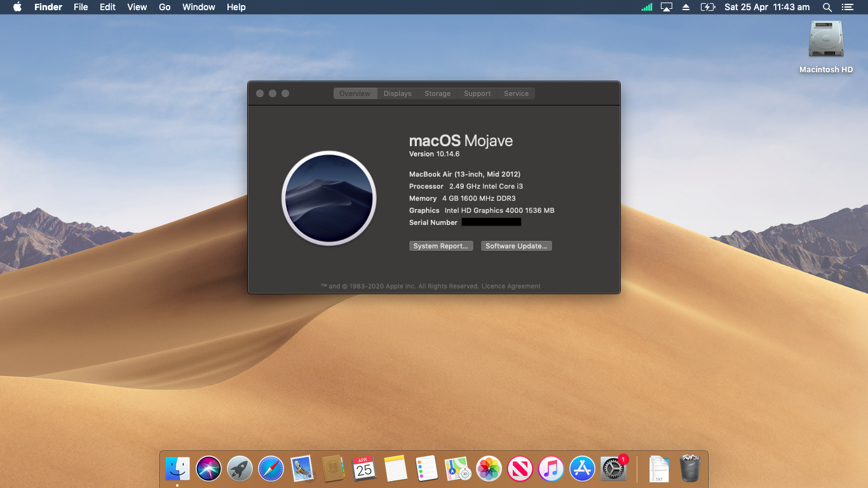Click the System Report button
868x488 pixels.
[x=440, y=246]
